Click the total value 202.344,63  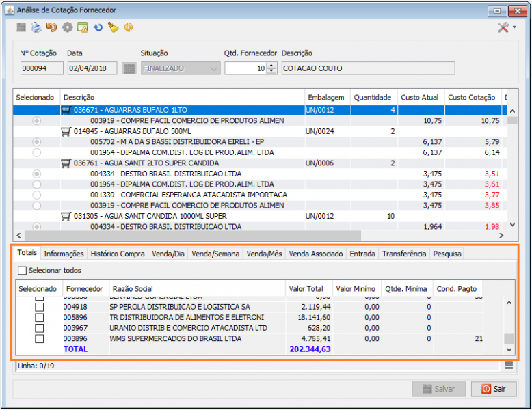click(310, 349)
